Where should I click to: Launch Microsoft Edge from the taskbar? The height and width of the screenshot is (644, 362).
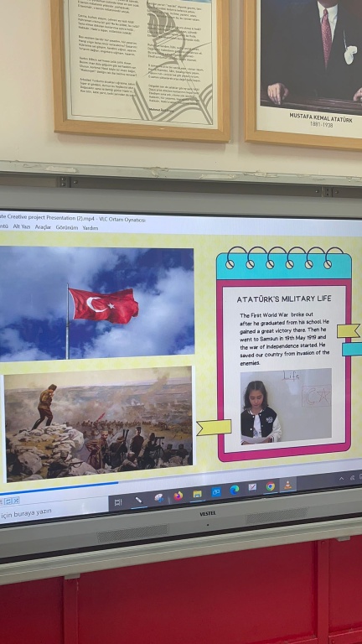(x=235, y=490)
